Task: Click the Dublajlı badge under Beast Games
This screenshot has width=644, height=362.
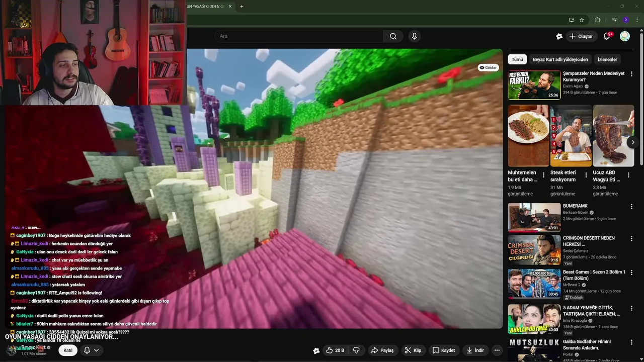Action: [x=574, y=297]
